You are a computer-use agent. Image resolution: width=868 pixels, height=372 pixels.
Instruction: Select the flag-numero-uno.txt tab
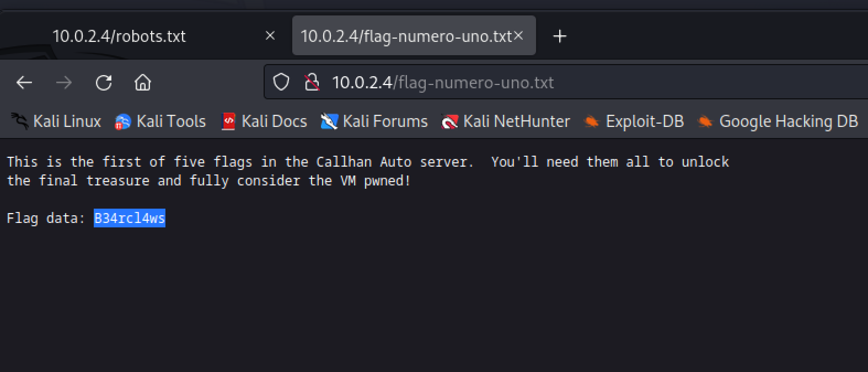[x=406, y=36]
